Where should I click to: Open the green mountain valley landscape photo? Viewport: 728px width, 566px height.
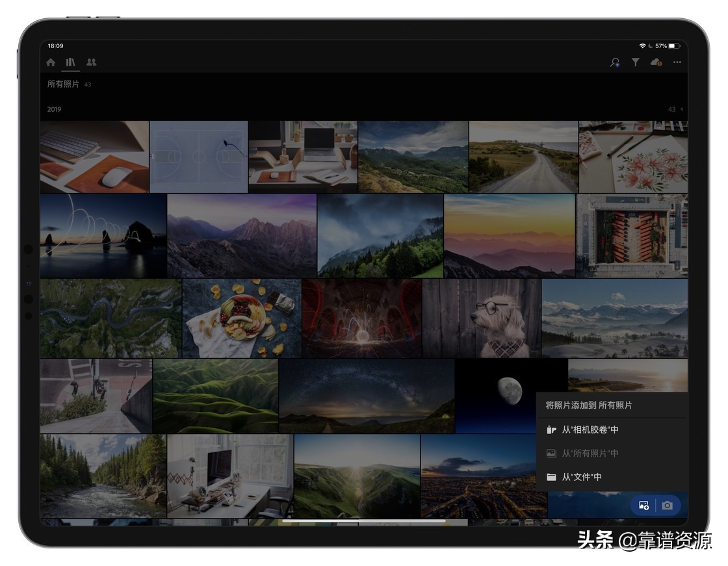tap(413, 157)
